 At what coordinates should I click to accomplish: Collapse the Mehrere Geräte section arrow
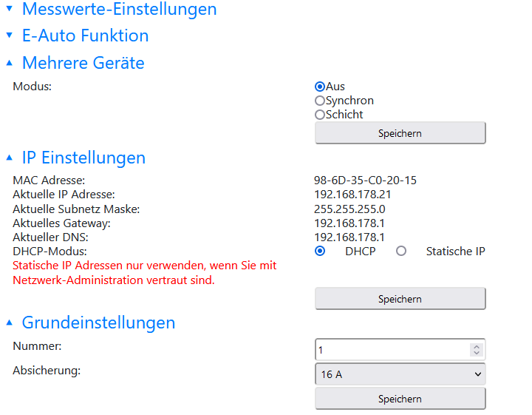pyautogui.click(x=10, y=64)
